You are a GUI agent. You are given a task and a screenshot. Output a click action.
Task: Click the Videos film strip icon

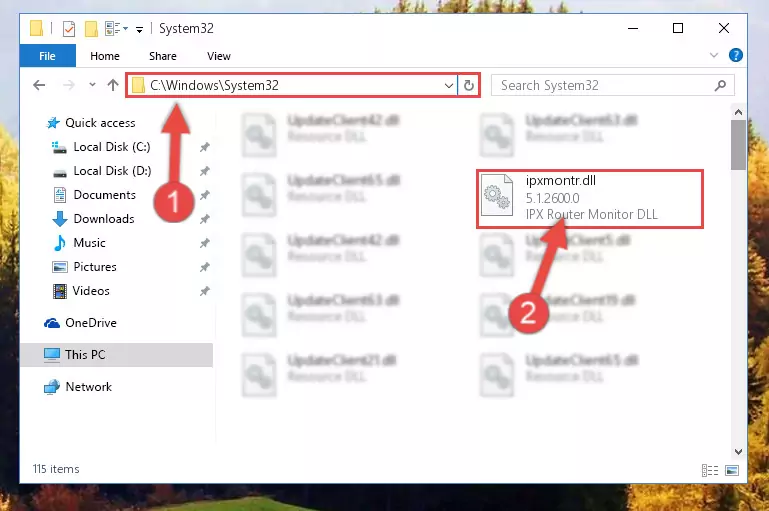(x=59, y=291)
